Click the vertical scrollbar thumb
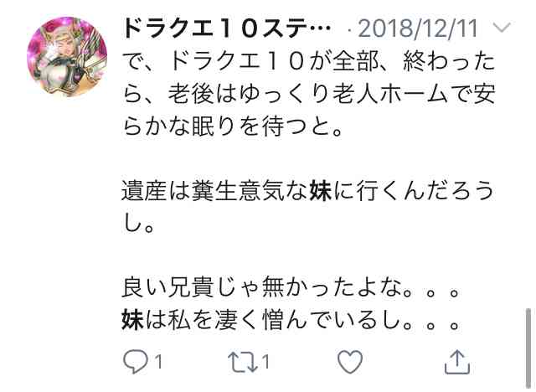 point(528,348)
